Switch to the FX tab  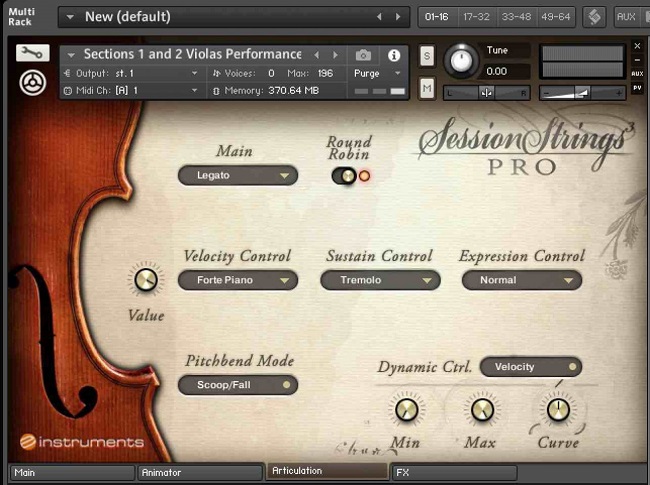coord(454,473)
